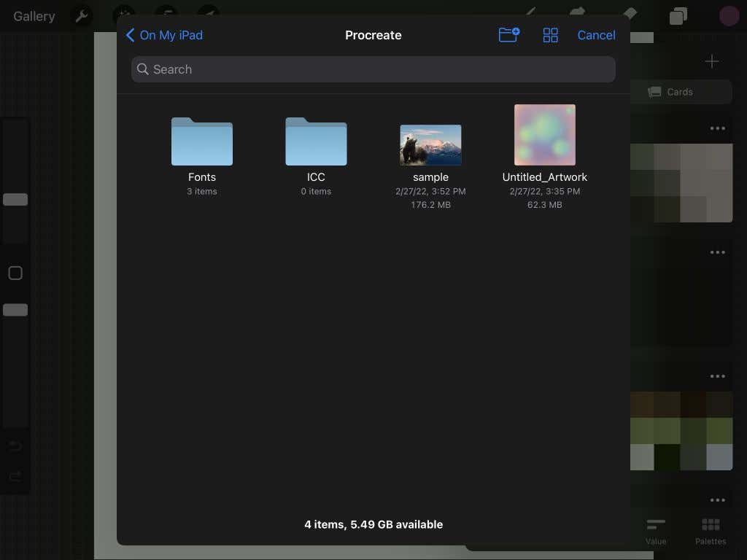Select the Untitled_Artwork file
Image resolution: width=747 pixels, height=560 pixels.
coord(545,136)
